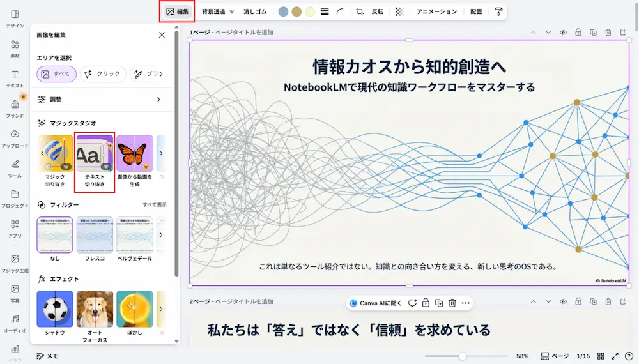Open the オーディオ sidebar panel
The width and height of the screenshot is (639, 364).
[x=15, y=324]
